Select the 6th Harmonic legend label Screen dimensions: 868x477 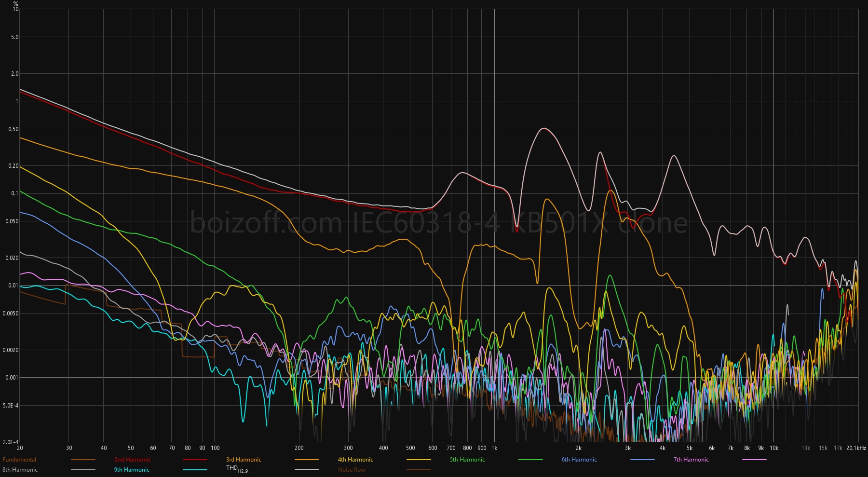tap(579, 460)
